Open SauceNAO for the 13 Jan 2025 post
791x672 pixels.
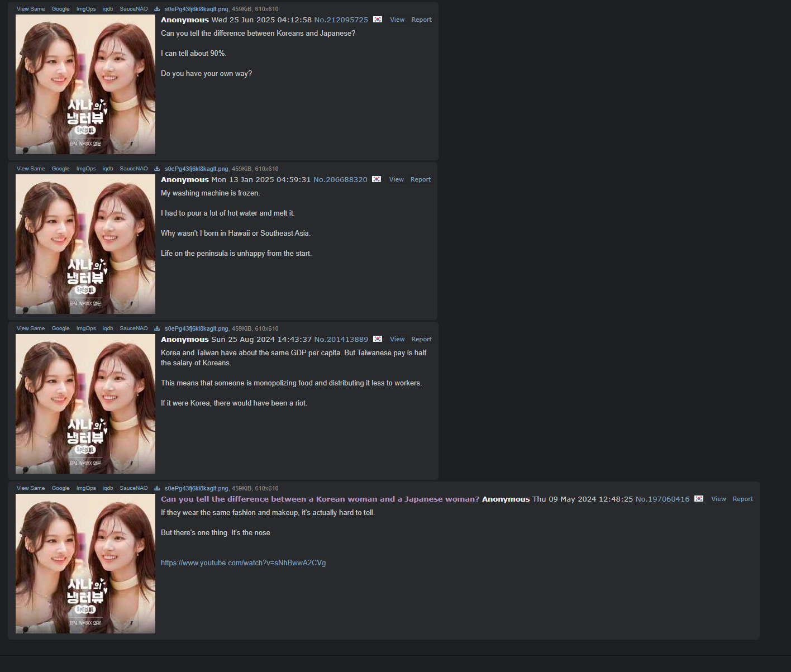coord(134,169)
